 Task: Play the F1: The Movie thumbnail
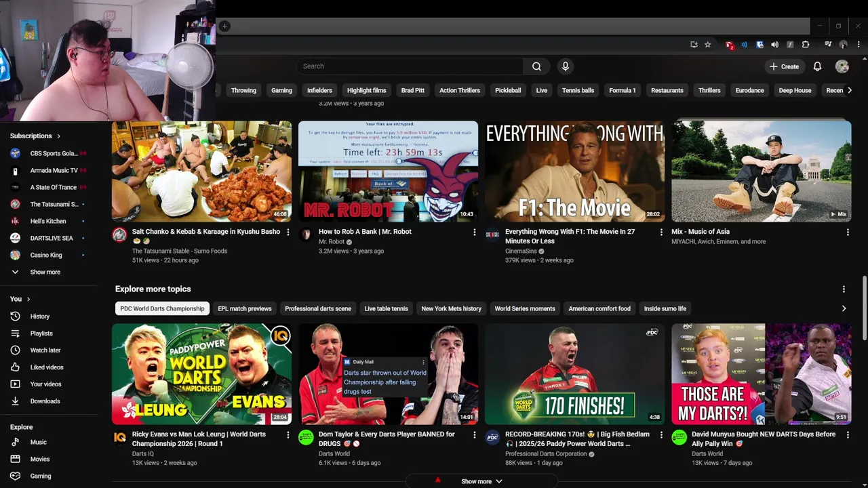(x=575, y=171)
